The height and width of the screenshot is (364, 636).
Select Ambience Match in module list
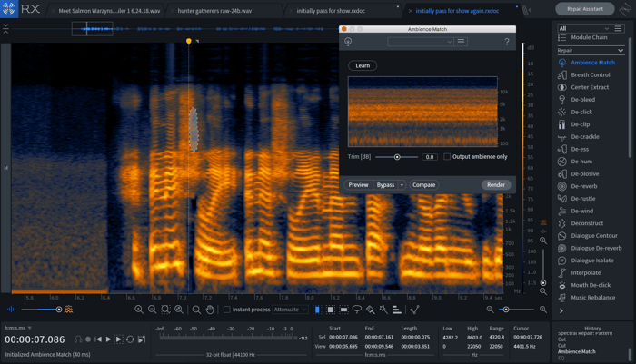[592, 63]
